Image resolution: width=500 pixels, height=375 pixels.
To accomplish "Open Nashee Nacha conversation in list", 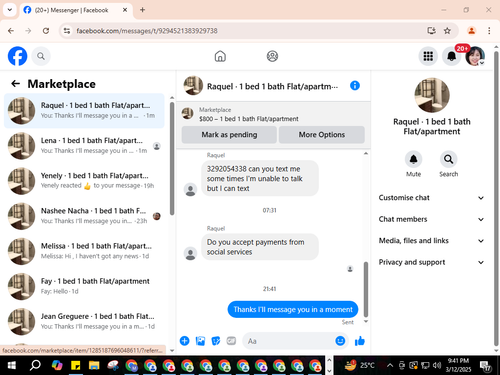I will [x=84, y=216].
